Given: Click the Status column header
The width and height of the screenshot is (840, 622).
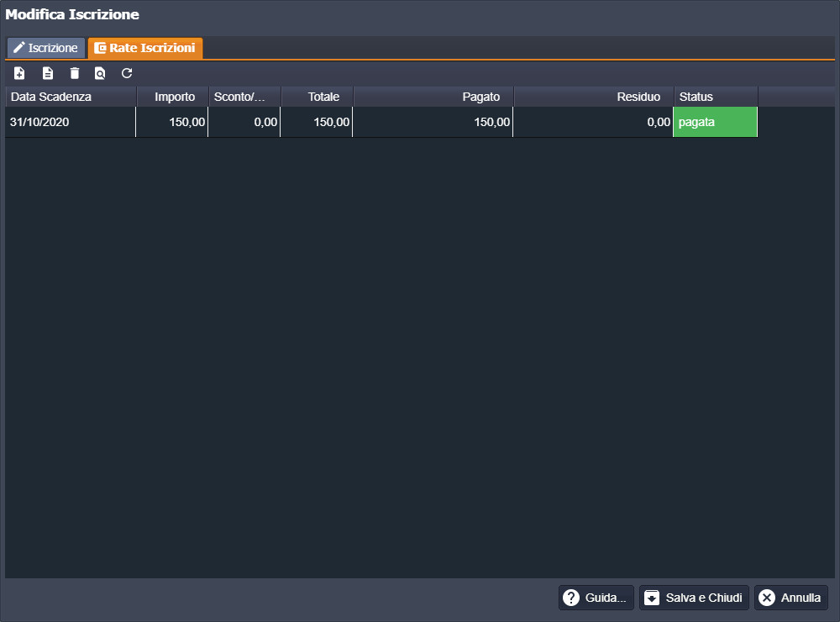Looking at the screenshot, I should coord(716,97).
